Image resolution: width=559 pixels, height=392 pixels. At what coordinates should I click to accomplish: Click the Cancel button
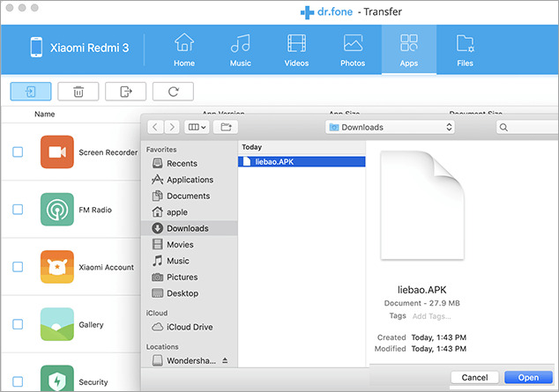474,378
